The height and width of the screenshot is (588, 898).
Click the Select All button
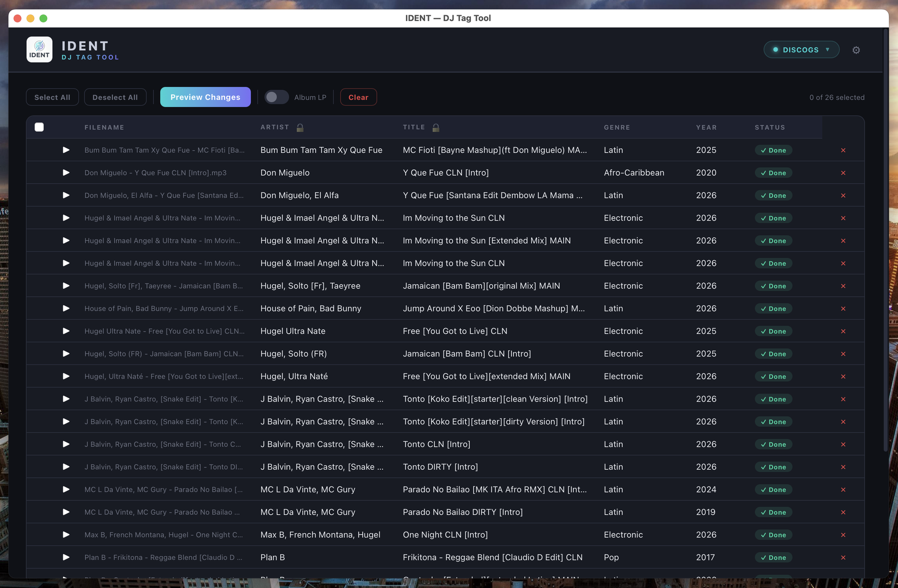(x=52, y=97)
